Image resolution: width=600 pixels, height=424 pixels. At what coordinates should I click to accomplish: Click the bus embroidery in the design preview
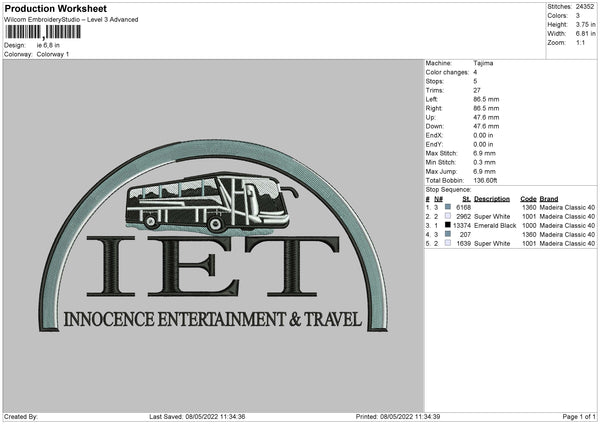click(211, 204)
